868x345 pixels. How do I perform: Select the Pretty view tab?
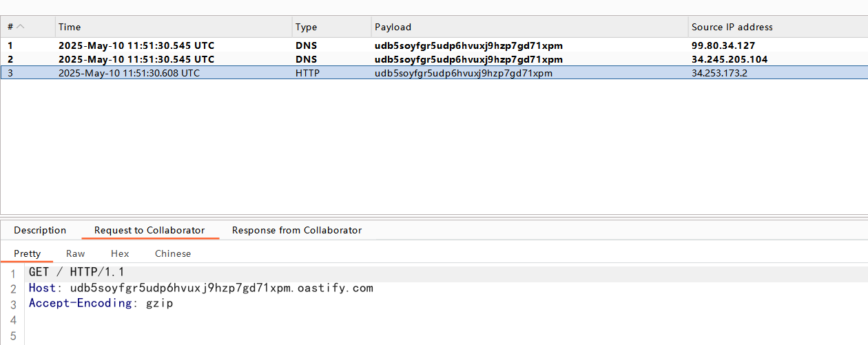(28, 253)
